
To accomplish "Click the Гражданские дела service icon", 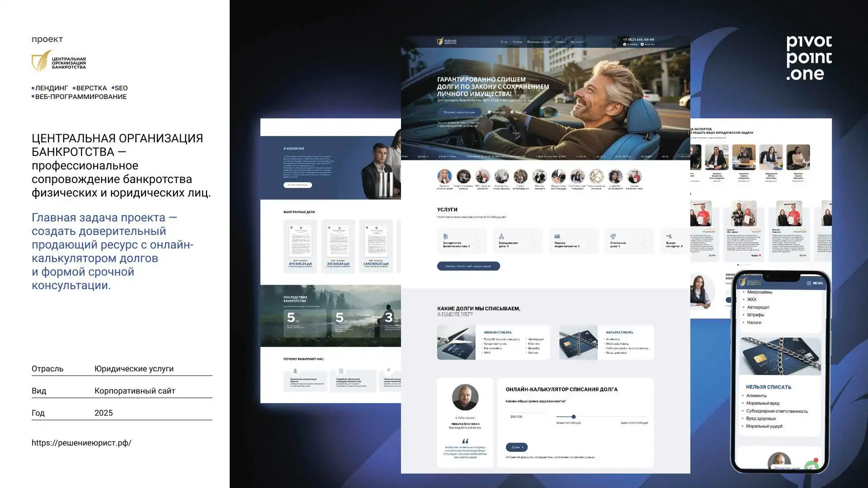I will (501, 236).
